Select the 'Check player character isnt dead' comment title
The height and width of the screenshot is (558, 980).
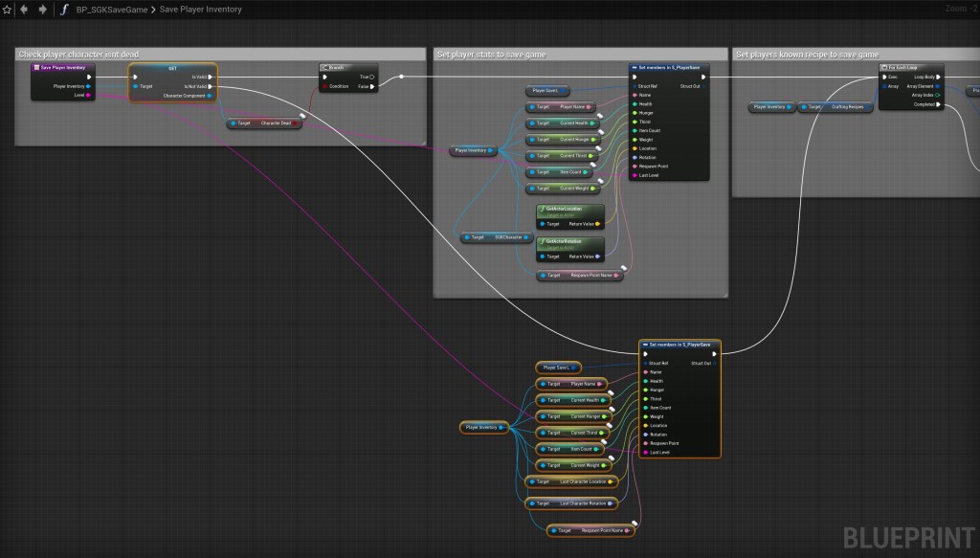coord(80,55)
